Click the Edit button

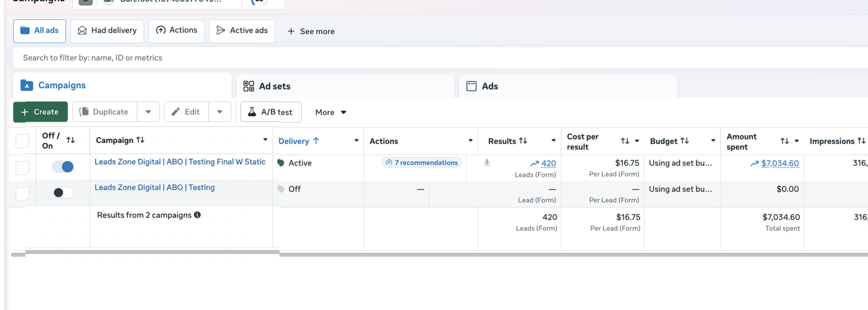[186, 112]
